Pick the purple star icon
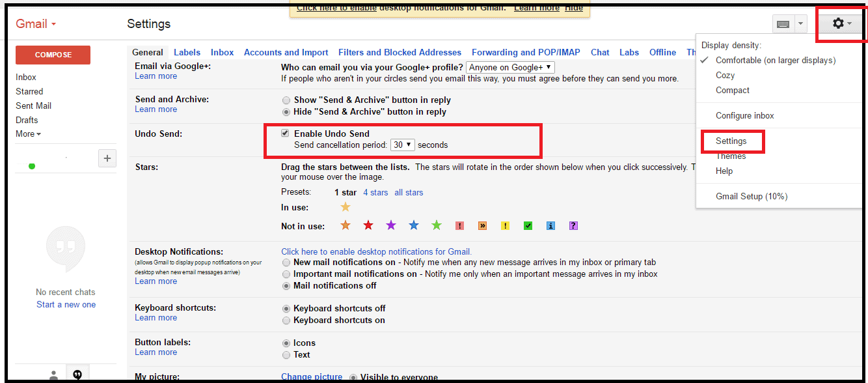 391,225
